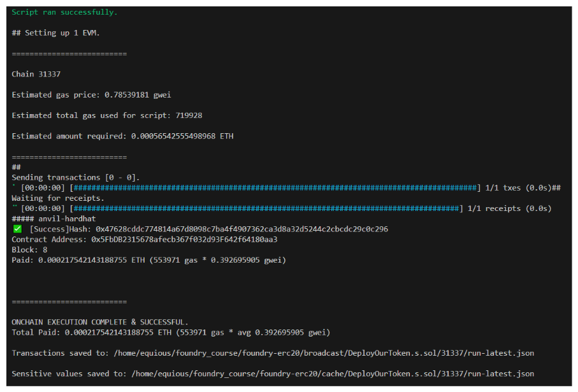The height and width of the screenshot is (392, 578).
Task: Click the green success checkmark icon
Action: [17, 229]
